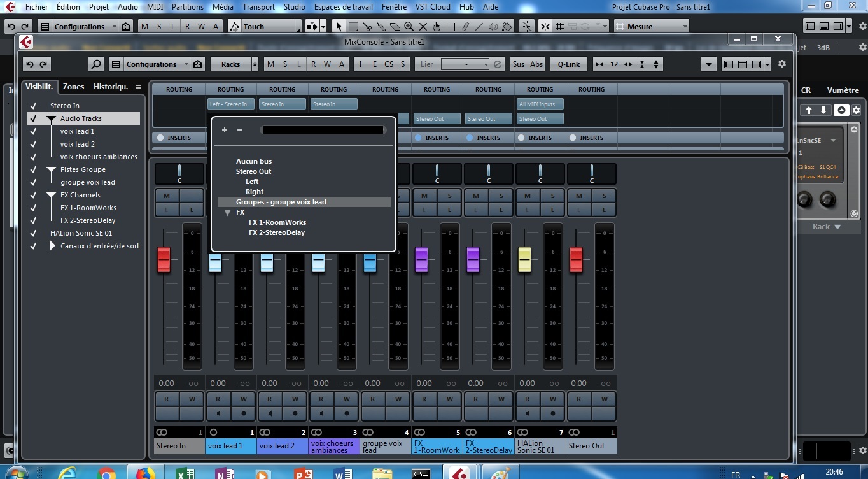Click the Abs button
The width and height of the screenshot is (868, 479).
coord(536,64)
